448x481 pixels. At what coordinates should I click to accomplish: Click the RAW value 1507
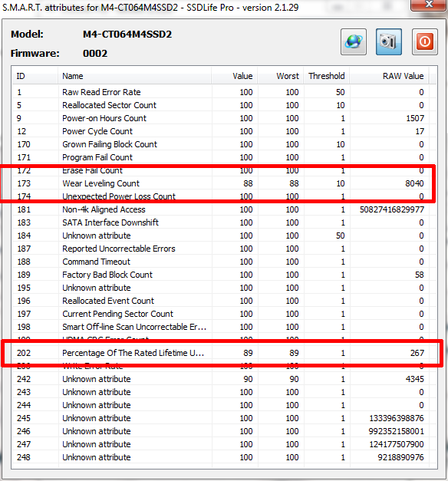tap(415, 118)
